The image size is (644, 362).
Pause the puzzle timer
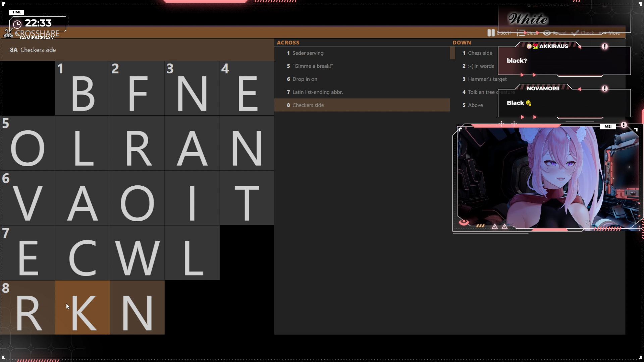491,33
